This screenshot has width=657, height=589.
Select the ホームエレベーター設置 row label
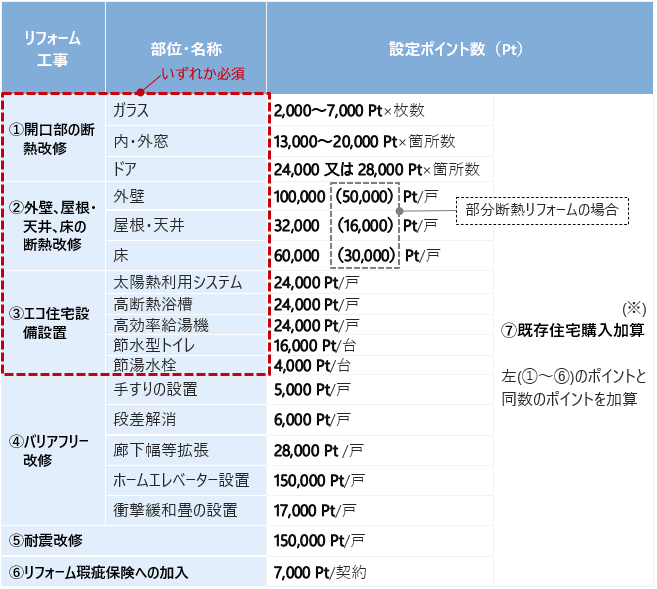tap(181, 479)
